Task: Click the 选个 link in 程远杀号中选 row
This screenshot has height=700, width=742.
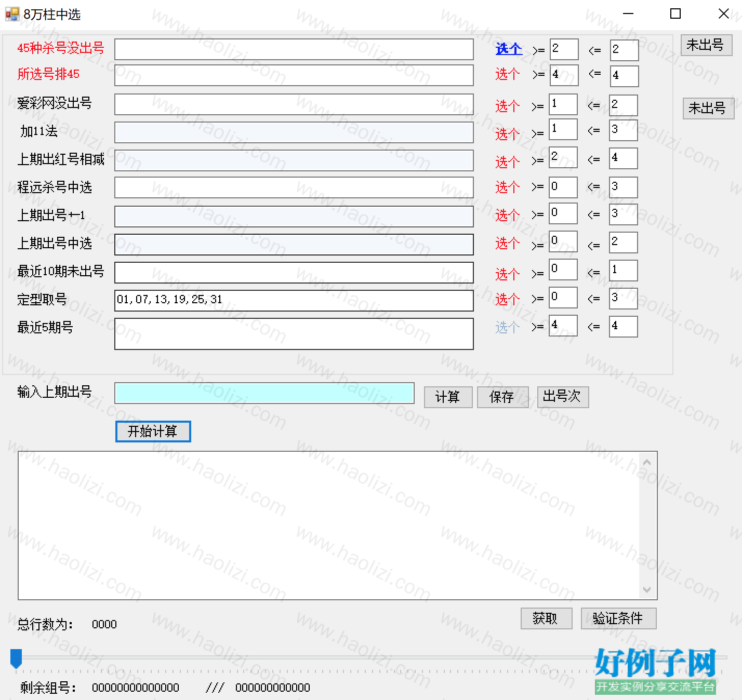Action: 508,187
